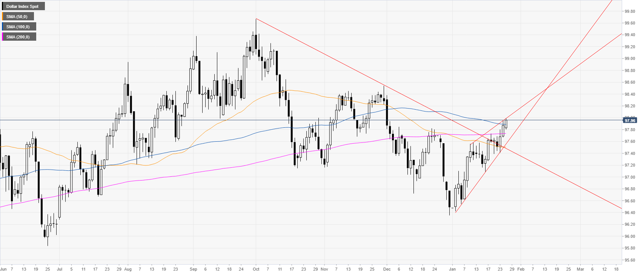Click the current price tag 97.96
Viewport: 644px width, 274px height.
(x=630, y=121)
